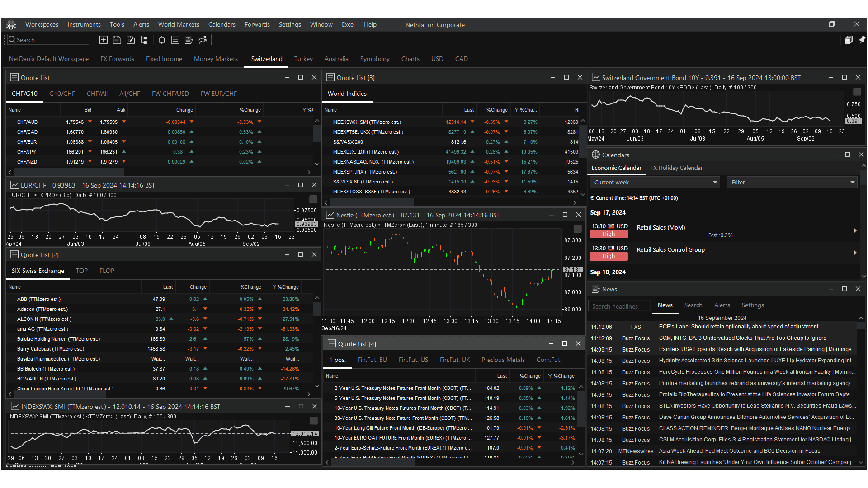The width and height of the screenshot is (868, 488).
Task: Open the ECB's Lane news headline
Action: pyautogui.click(x=738, y=327)
